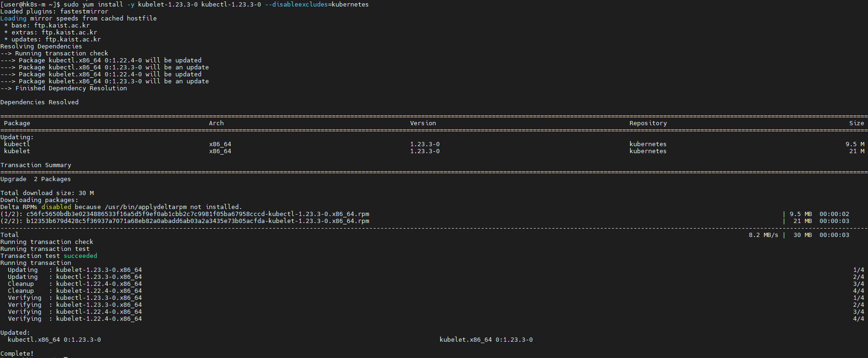
Task: Click the '8.2 MB/s' download speed
Action: pos(764,235)
